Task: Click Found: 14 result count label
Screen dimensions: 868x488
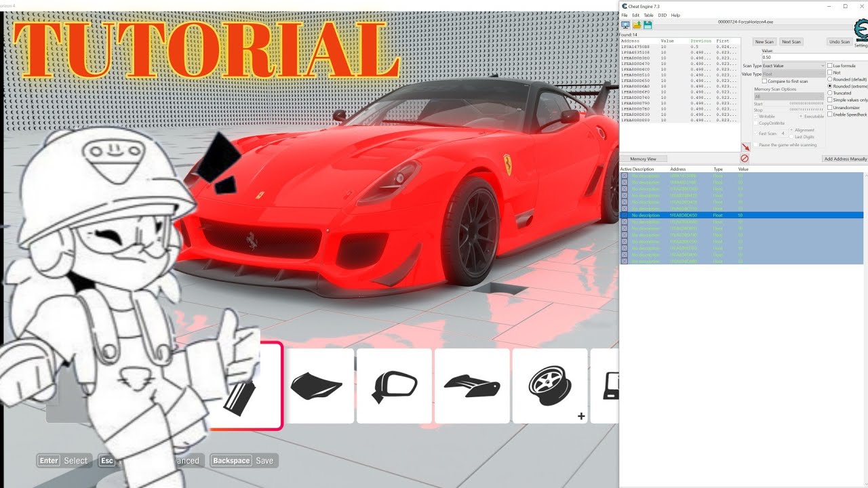Action: point(627,35)
